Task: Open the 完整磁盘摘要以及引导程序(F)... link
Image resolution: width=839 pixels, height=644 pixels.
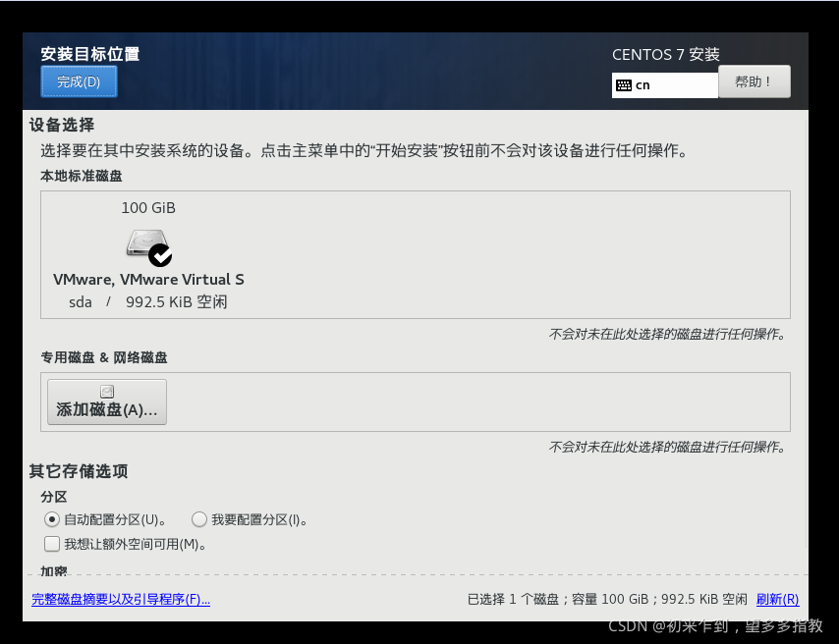Action: pos(121,599)
